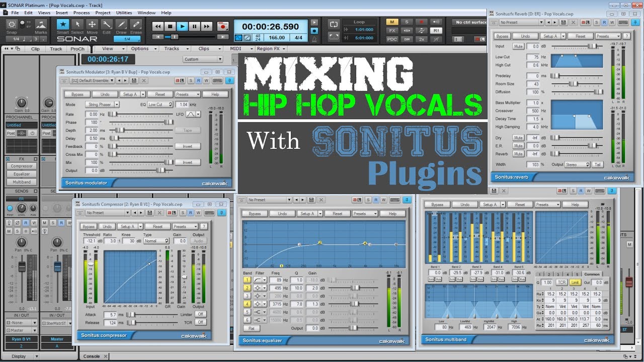Toggle global Solo S in Mix module

tap(407, 22)
